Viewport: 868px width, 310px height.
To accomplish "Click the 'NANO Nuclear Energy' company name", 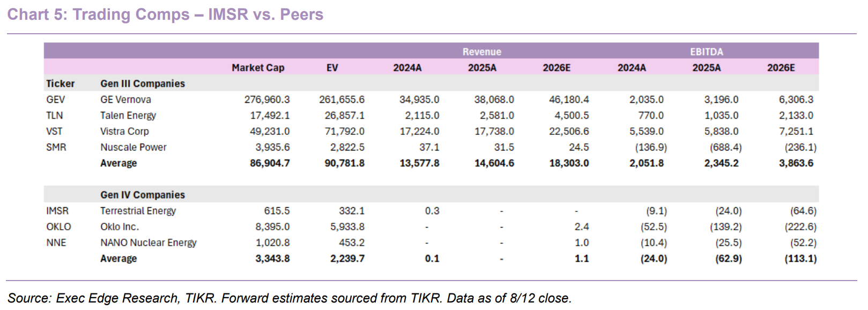I will [149, 243].
